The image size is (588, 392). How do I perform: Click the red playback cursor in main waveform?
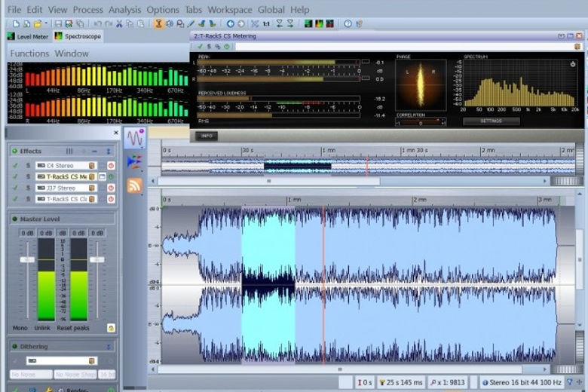pos(323,284)
